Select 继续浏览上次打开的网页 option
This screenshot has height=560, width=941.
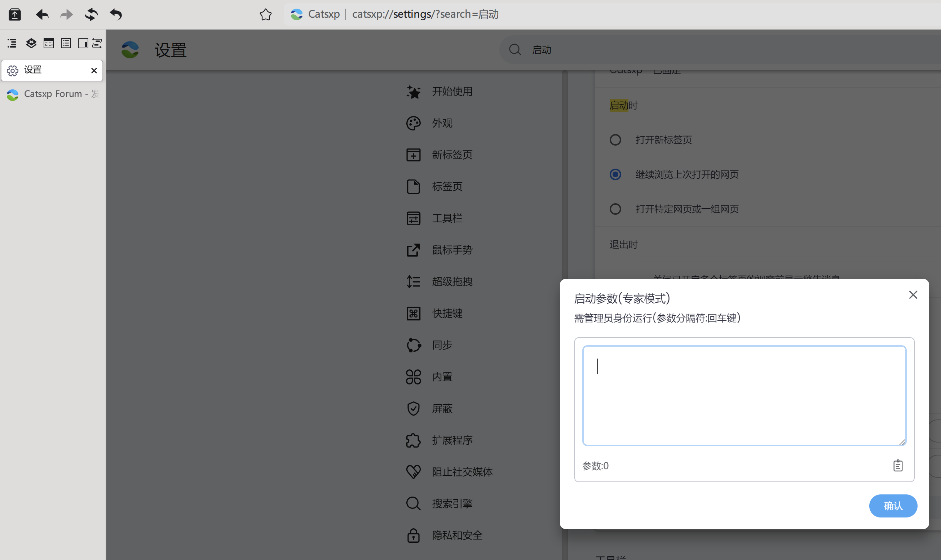(615, 174)
